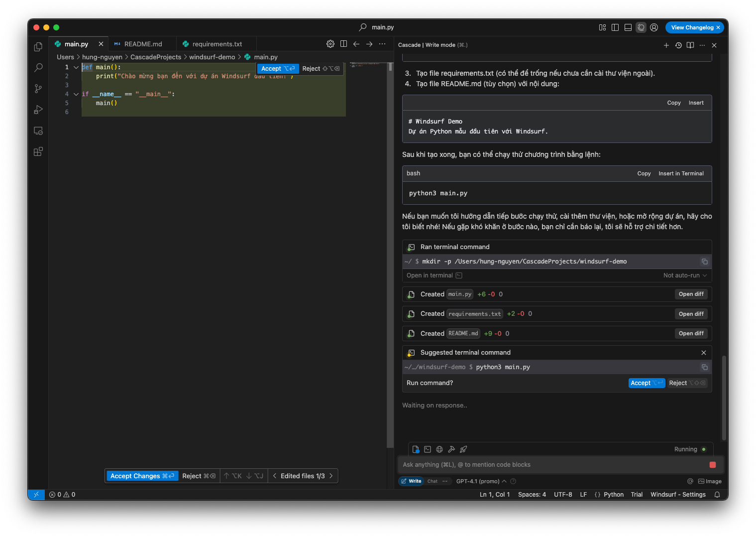Open diff for requirements.txt
This screenshot has height=537, width=756.
(691, 314)
